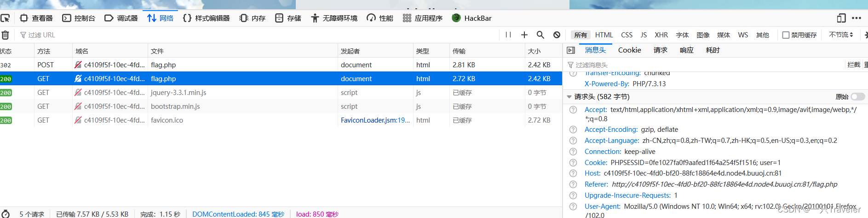
Task: Toggle the 原始 raw headers switch
Action: (857, 96)
